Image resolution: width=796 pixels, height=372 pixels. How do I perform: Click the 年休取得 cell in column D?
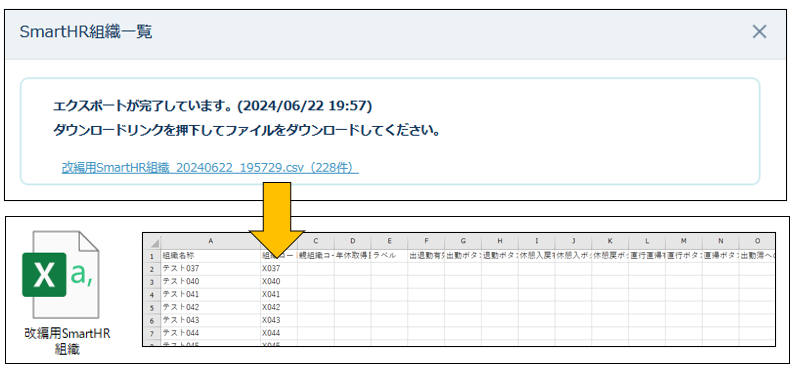353,256
